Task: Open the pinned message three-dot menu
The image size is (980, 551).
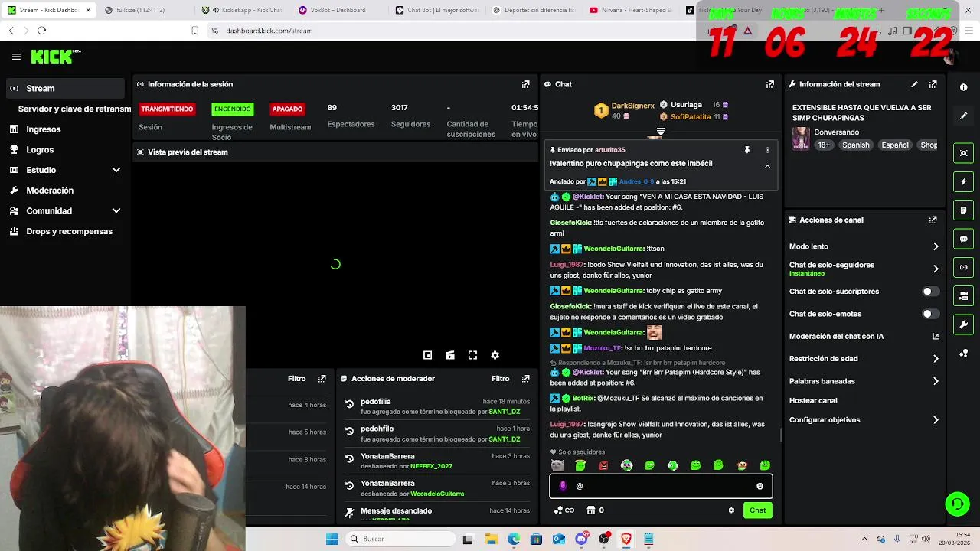Action: 767,150
